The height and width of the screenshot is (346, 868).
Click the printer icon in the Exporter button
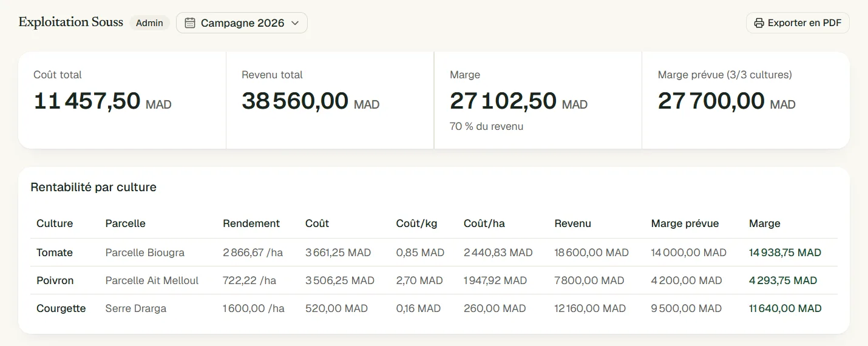759,23
